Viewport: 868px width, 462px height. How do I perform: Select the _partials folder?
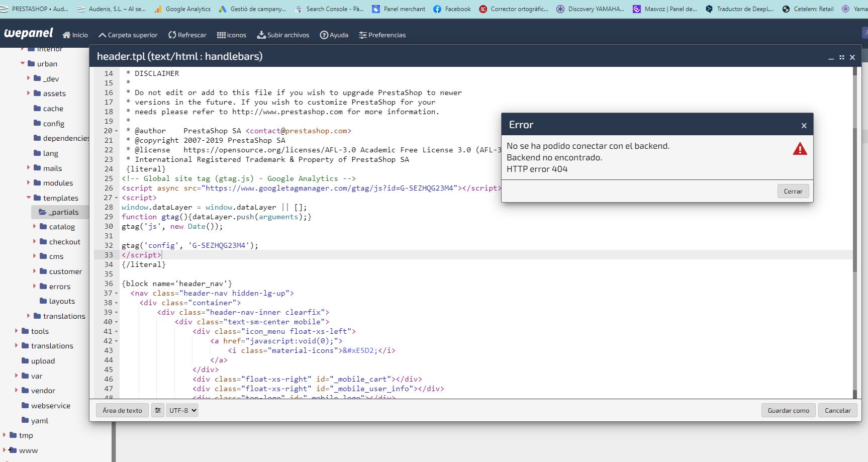pos(59,212)
